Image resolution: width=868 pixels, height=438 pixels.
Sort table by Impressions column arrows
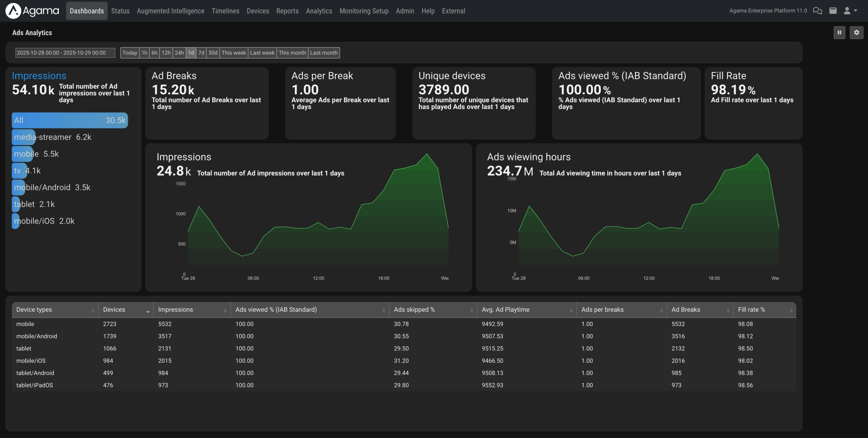pyautogui.click(x=225, y=310)
